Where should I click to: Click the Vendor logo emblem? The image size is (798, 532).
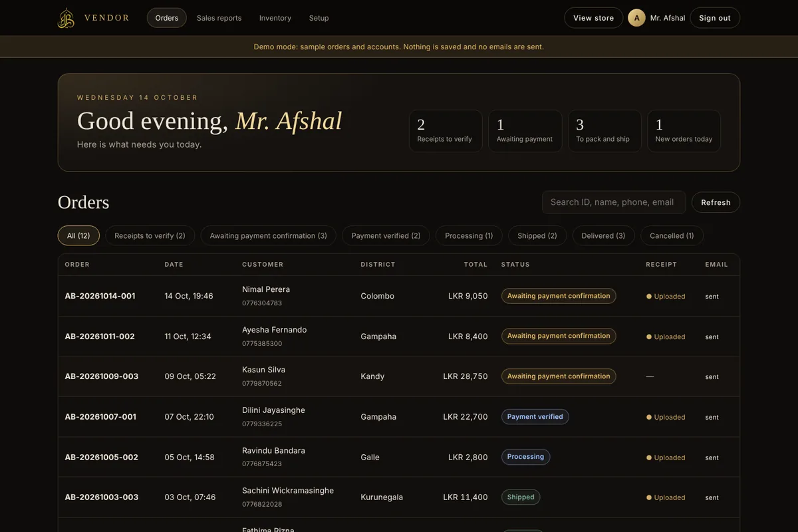point(66,18)
